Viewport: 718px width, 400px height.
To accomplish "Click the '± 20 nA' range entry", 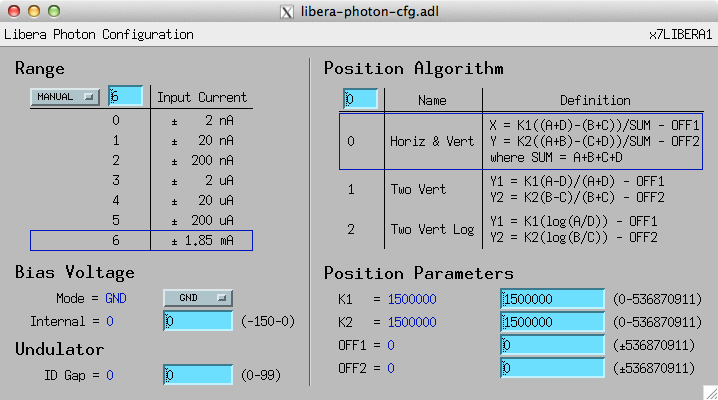I will [x=202, y=140].
